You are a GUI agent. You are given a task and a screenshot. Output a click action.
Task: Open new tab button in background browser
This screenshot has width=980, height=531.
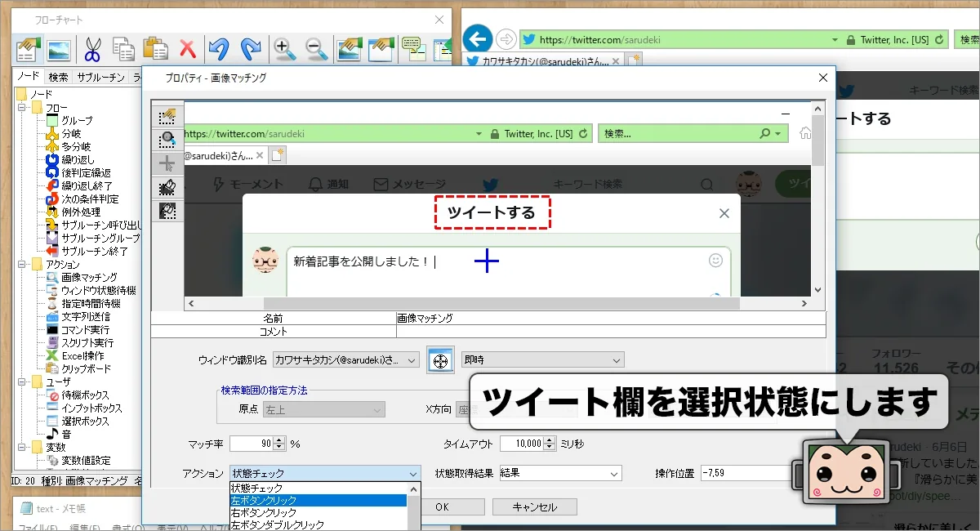click(634, 60)
